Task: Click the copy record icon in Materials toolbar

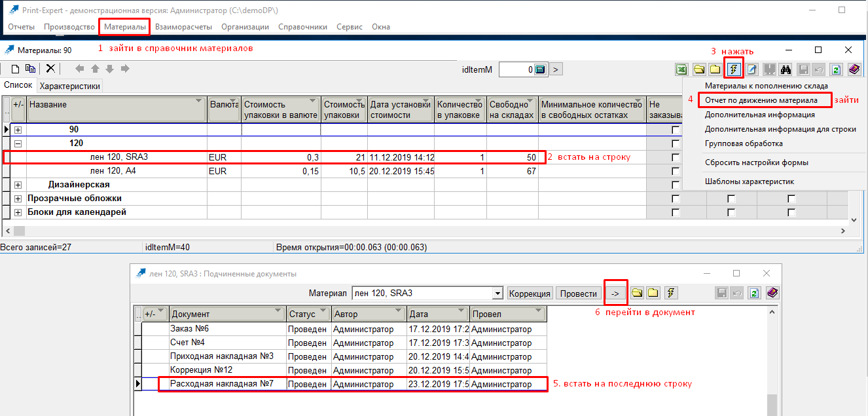Action: [x=30, y=69]
